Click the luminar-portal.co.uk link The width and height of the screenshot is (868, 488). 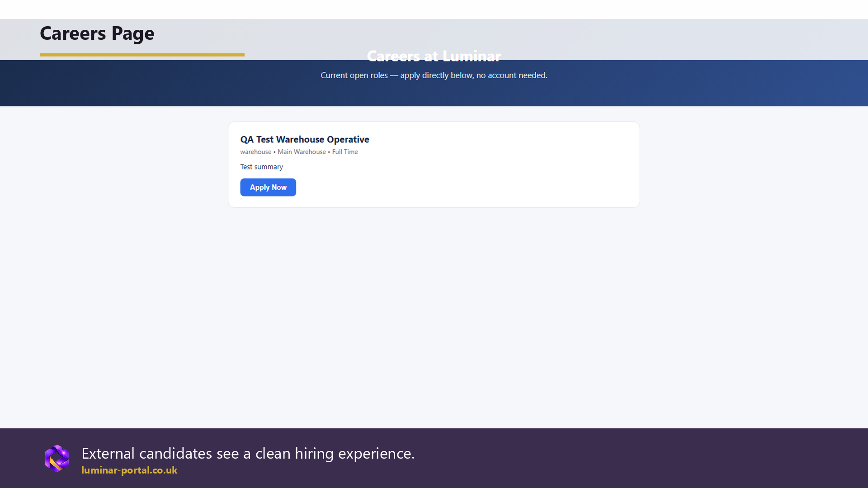129,470
